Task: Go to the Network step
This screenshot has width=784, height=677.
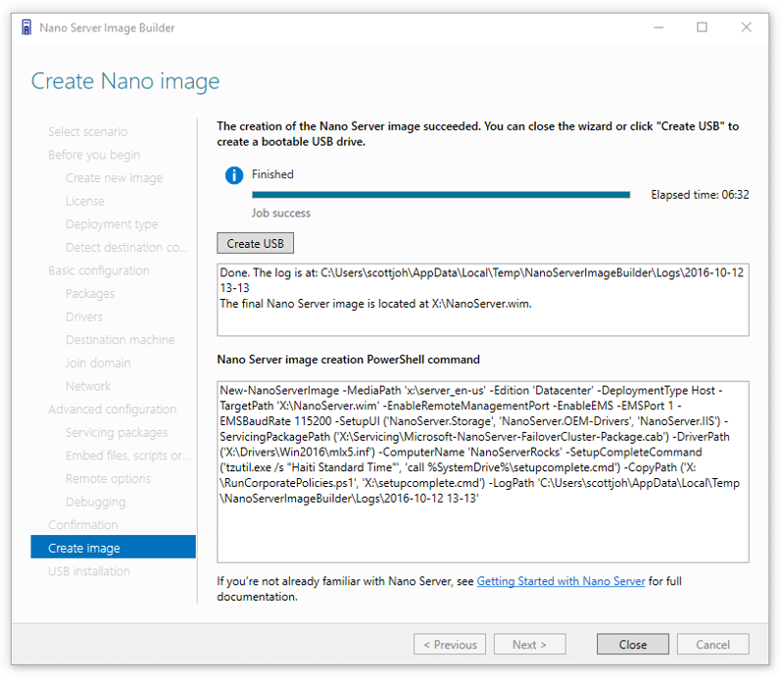Action: click(x=88, y=386)
